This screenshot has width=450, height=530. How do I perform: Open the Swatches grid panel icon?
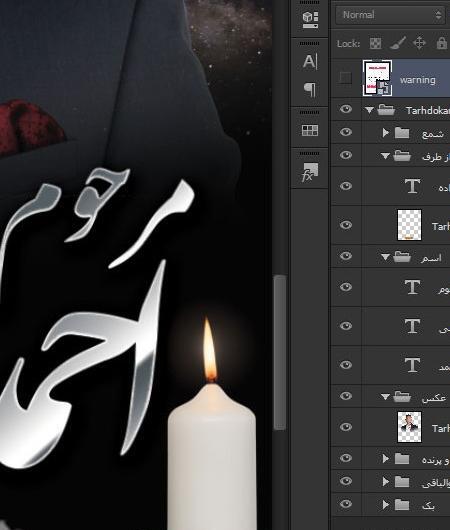click(310, 130)
